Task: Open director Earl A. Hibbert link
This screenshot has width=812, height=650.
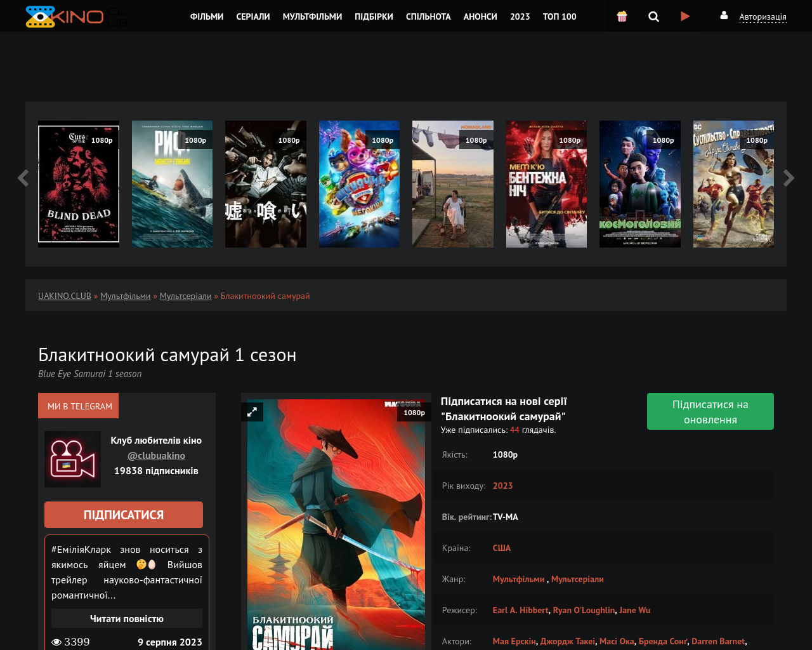Action: point(520,610)
